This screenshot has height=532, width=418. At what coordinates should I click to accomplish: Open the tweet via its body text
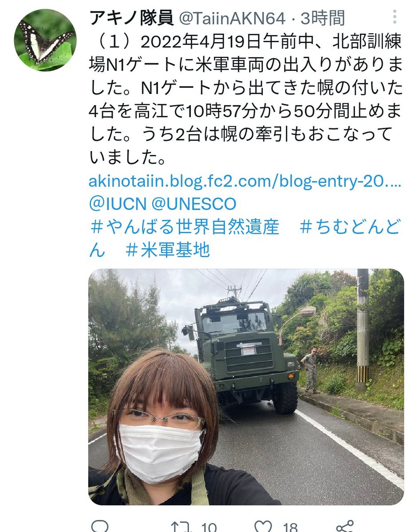point(245,99)
